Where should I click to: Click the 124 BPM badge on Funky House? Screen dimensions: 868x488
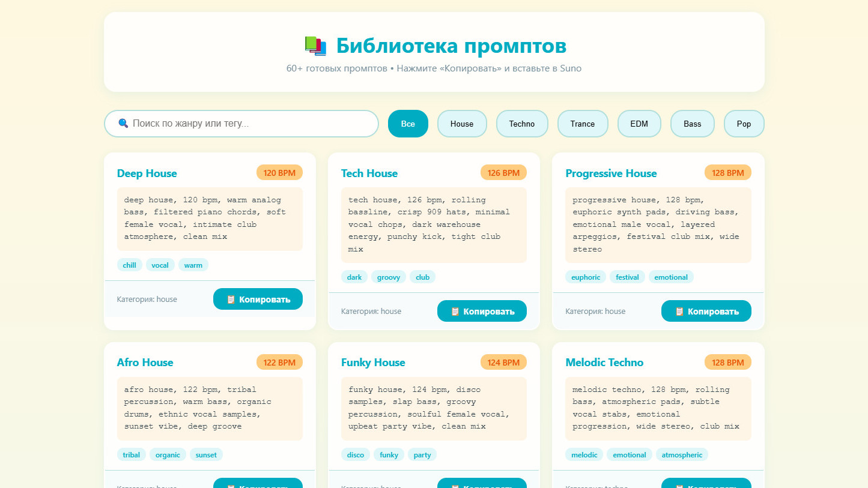503,362
